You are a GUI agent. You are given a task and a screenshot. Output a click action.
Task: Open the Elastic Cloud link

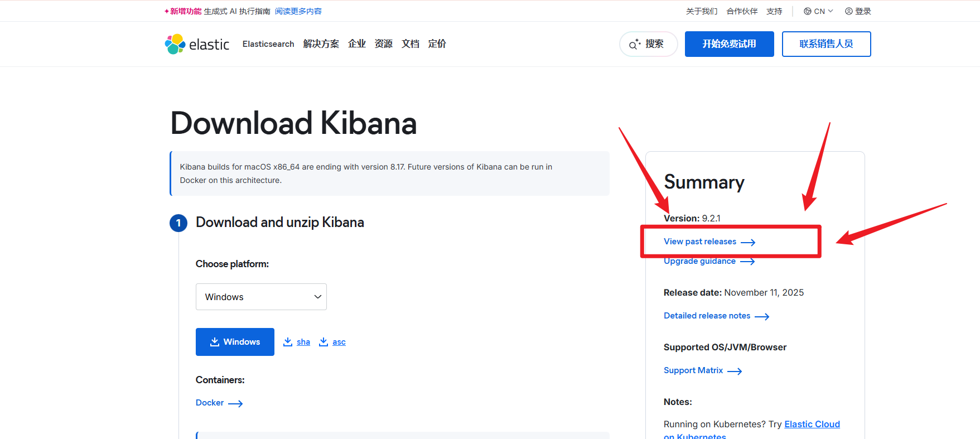(x=812, y=424)
